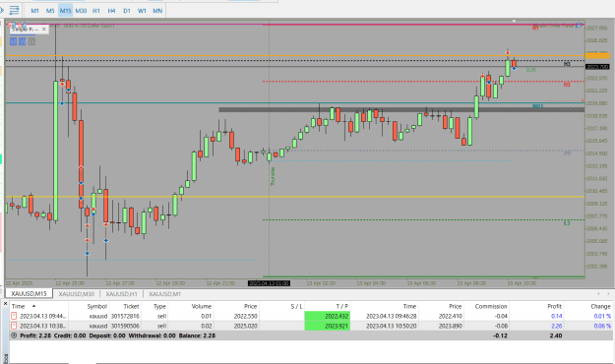615x364 pixels.
Task: Switch chart to H4 timeframe
Action: tap(111, 11)
